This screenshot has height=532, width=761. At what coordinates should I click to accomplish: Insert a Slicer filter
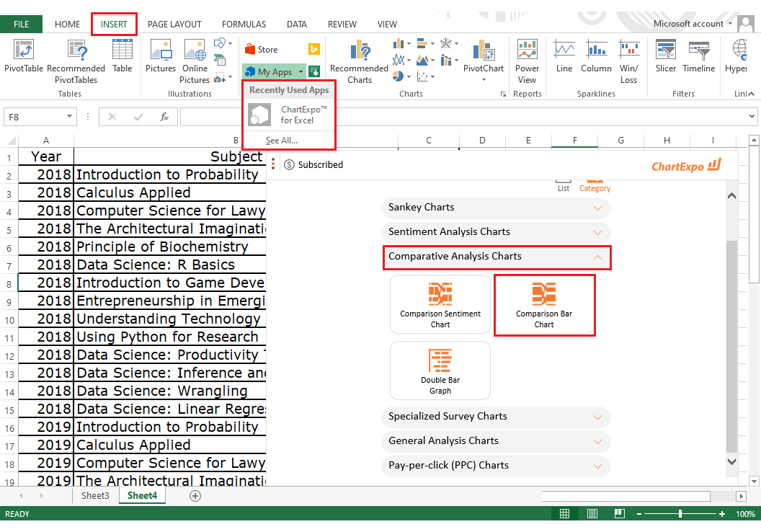[665, 57]
